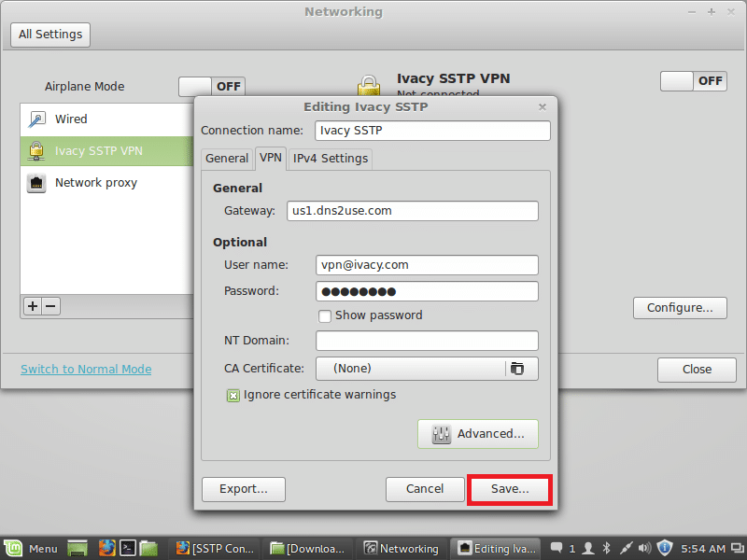Select the VPN tab
This screenshot has width=747, height=560.
click(271, 158)
